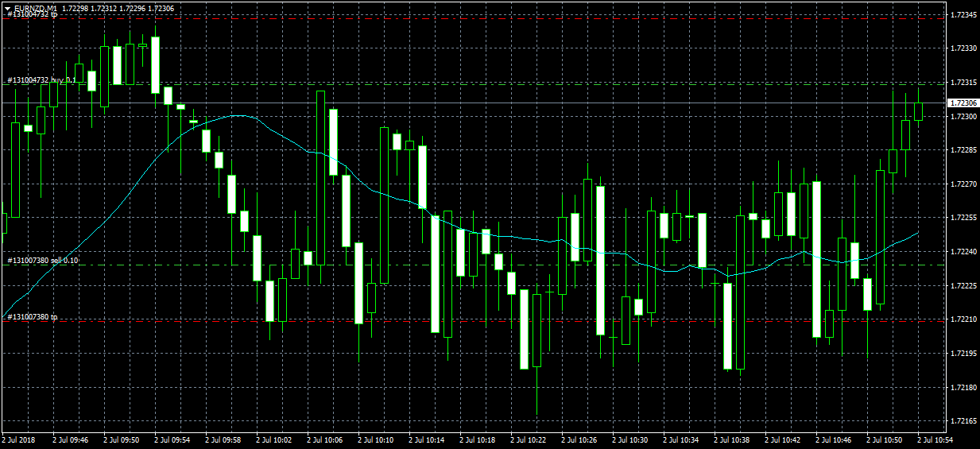Image resolution: width=980 pixels, height=449 pixels.
Task: Select the #131004732 tp label at top
Action: [x=32, y=15]
